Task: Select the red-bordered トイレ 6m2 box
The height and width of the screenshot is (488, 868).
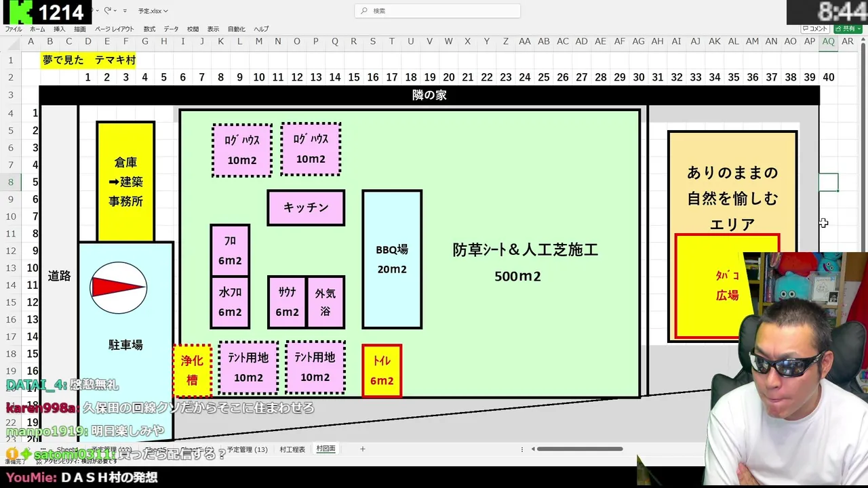Action: click(x=382, y=371)
